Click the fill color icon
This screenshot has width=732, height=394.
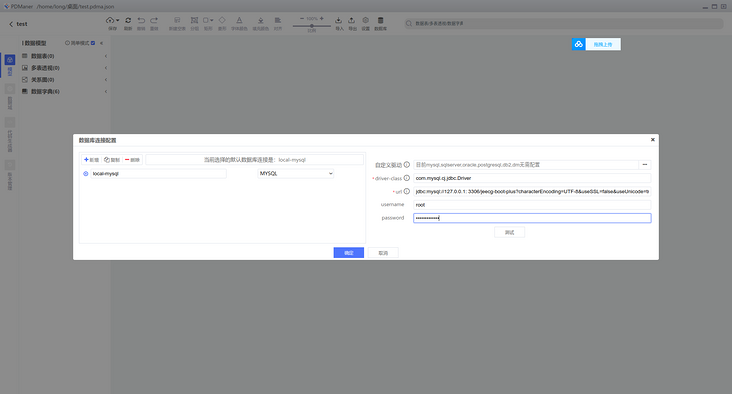tap(260, 20)
